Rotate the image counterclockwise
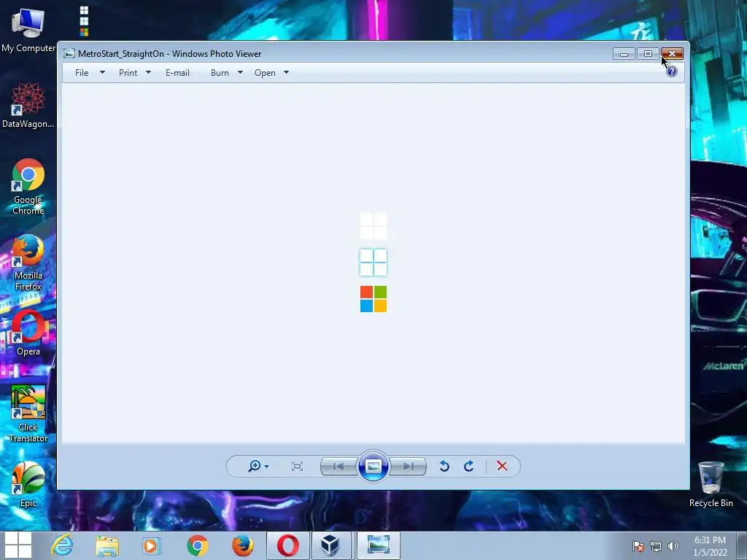This screenshot has height=560, width=747. tap(444, 466)
